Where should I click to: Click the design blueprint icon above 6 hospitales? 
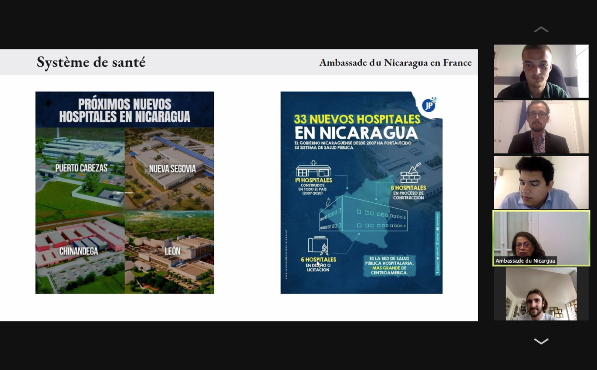tap(318, 245)
